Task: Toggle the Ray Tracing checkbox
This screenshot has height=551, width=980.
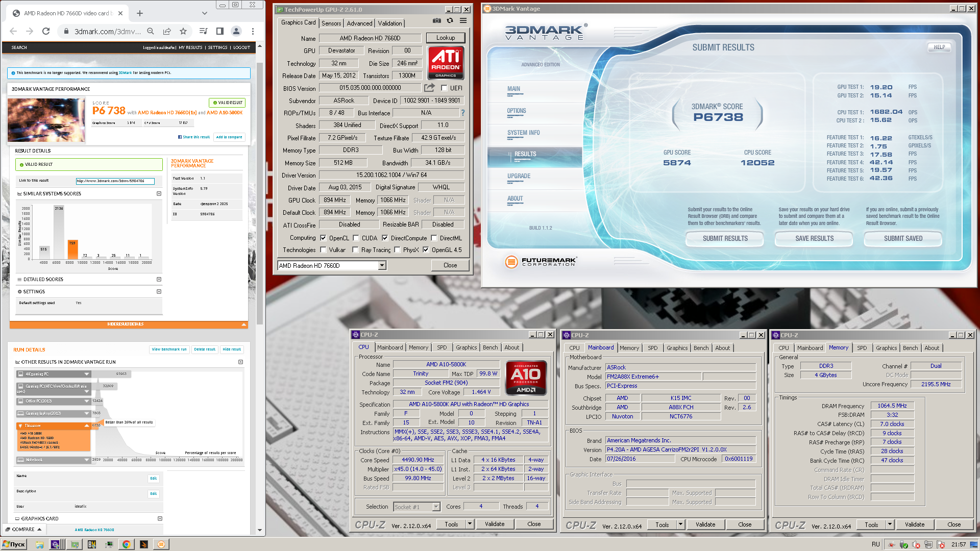Action: (356, 249)
